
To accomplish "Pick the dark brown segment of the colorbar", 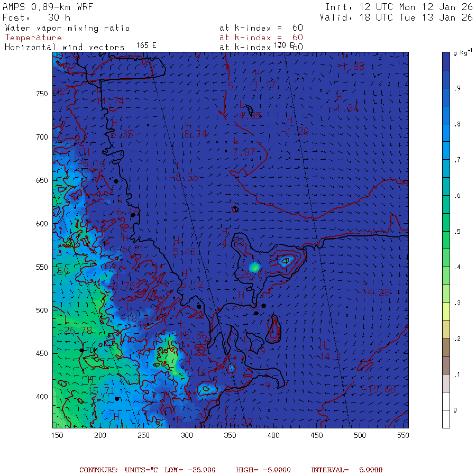I will tap(446, 347).
